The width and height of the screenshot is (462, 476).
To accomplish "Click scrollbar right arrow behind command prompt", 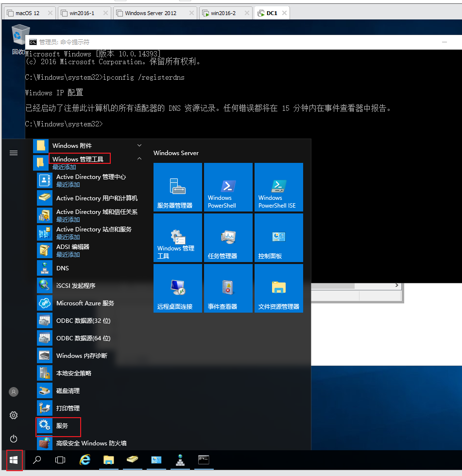I will [x=396, y=285].
